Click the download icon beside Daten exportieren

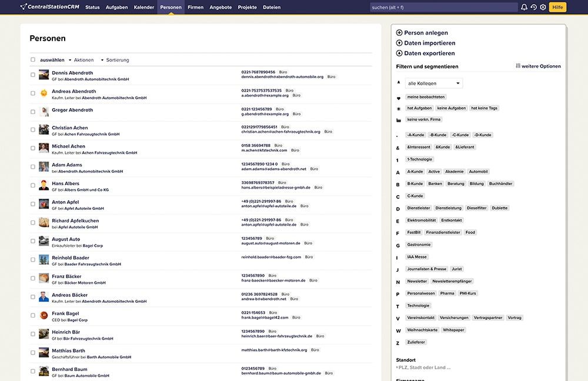(399, 53)
